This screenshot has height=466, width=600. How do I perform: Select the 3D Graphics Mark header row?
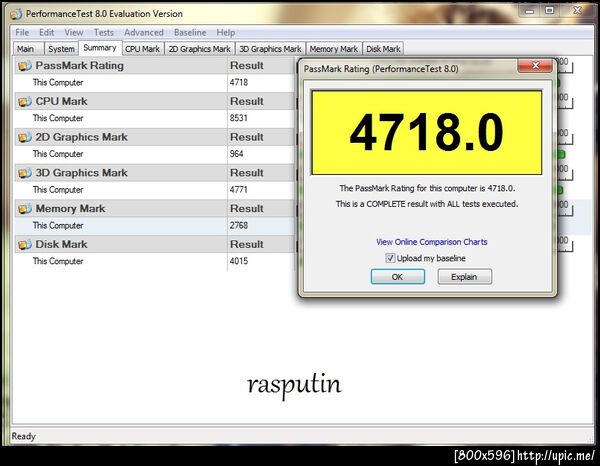tap(155, 173)
